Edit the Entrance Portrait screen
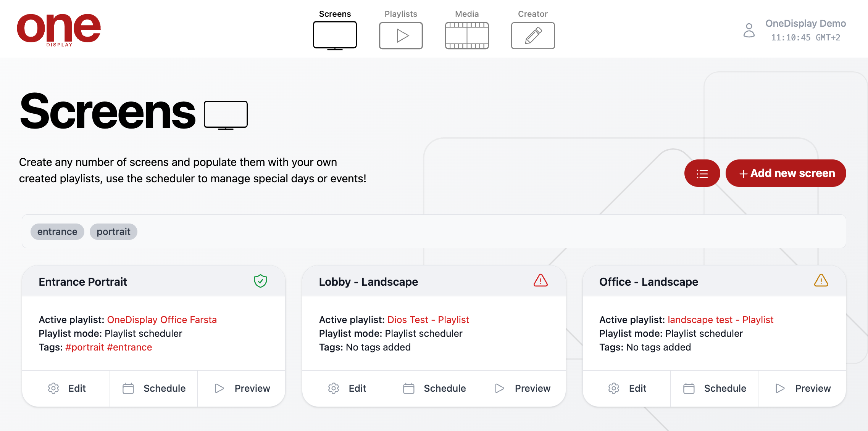Screen dimensions: 868x431 pos(66,388)
